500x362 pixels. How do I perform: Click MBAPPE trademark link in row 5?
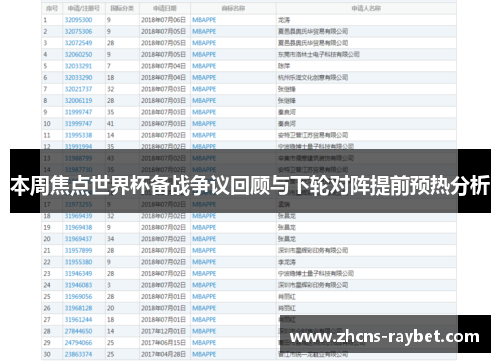coord(204,66)
